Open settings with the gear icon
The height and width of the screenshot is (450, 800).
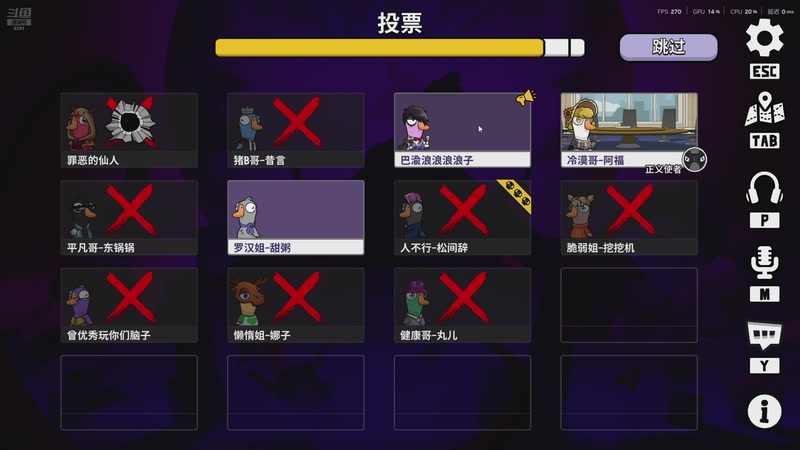pos(764,37)
